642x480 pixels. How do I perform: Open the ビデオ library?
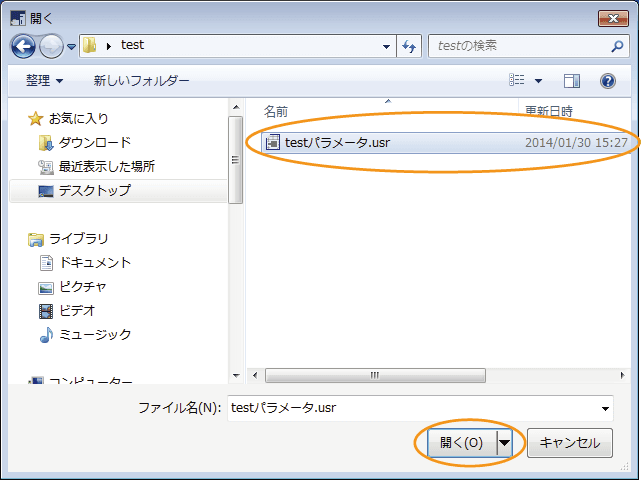click(x=77, y=310)
